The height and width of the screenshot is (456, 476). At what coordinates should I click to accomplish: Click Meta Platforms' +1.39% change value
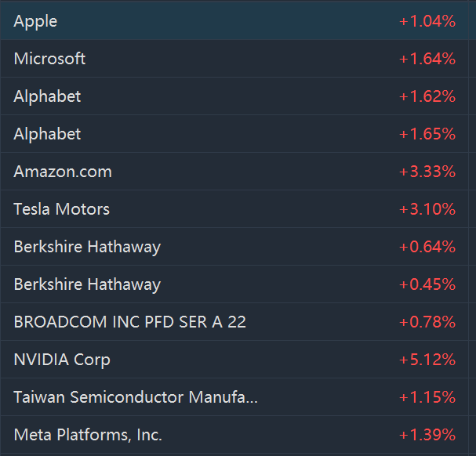(x=427, y=435)
